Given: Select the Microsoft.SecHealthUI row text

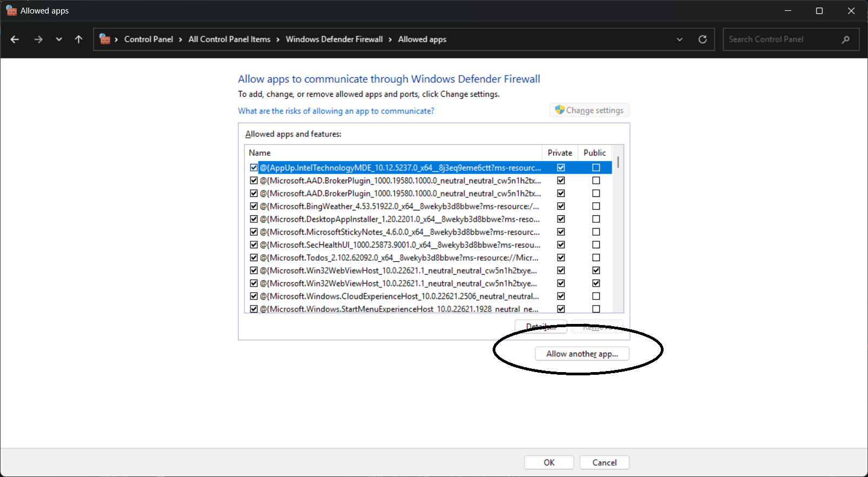Looking at the screenshot, I should click(x=400, y=244).
